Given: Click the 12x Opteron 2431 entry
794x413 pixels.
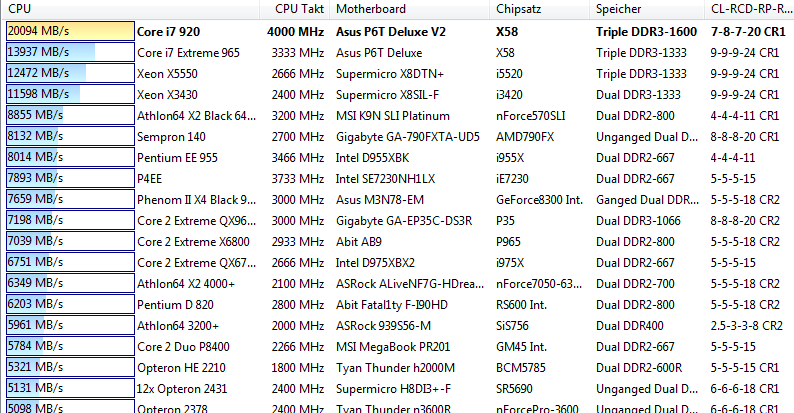Looking at the screenshot, I should [182, 389].
